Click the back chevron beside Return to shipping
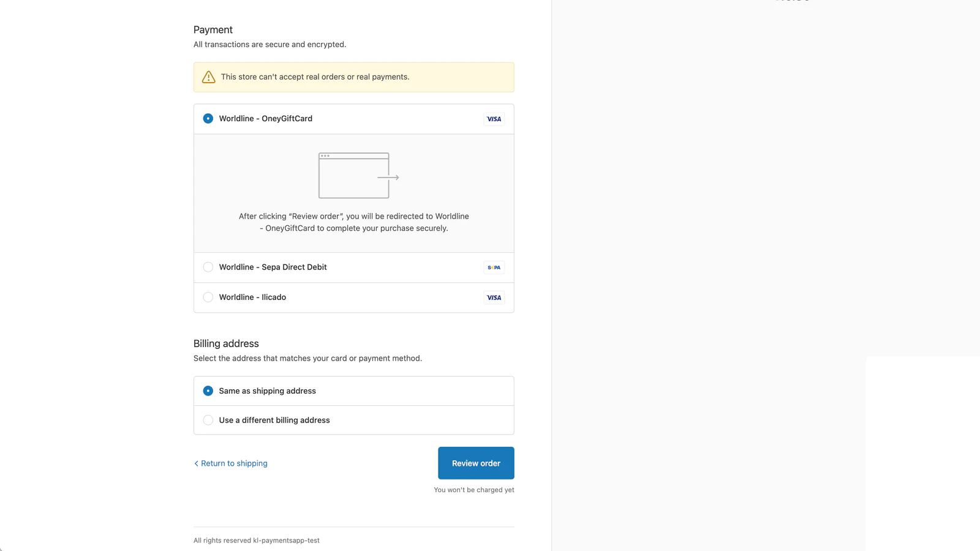This screenshot has height=551, width=980. (x=196, y=463)
